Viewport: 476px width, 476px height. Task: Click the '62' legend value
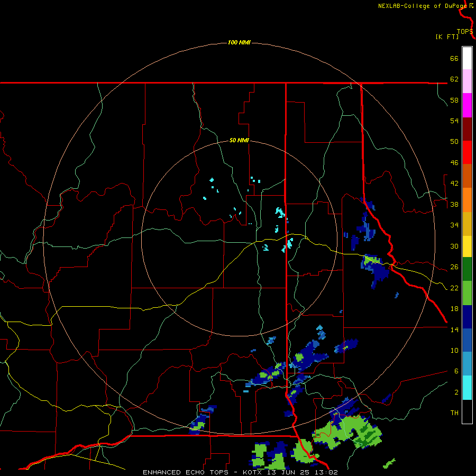[454, 79]
